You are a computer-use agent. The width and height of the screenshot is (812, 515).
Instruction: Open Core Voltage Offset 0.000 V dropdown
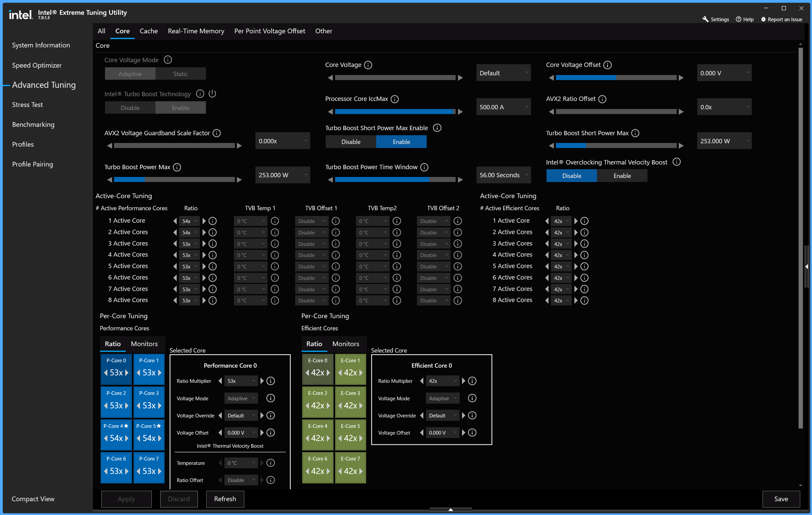coord(724,73)
